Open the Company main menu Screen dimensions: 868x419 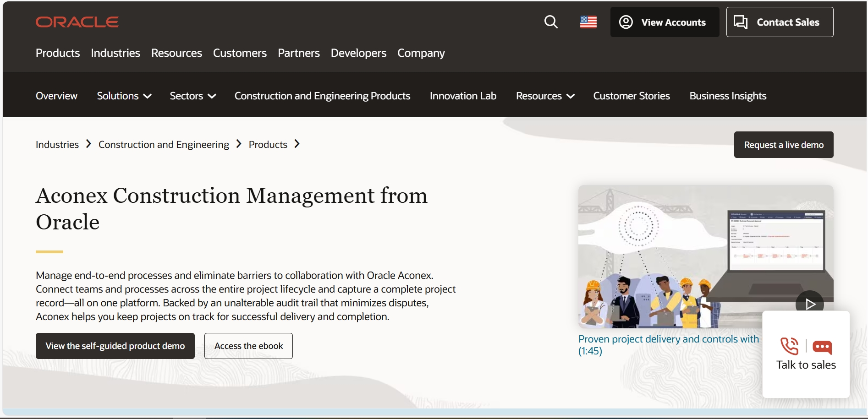click(421, 53)
